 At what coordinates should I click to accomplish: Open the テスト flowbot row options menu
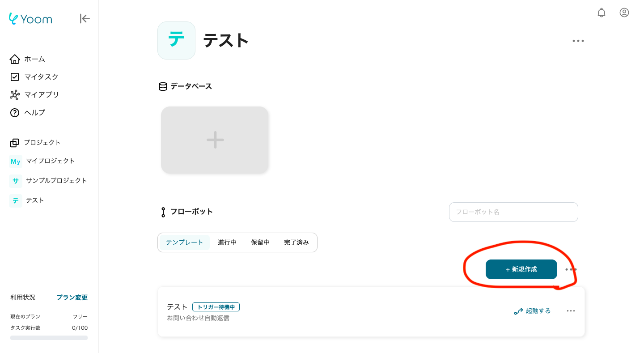coord(571,311)
